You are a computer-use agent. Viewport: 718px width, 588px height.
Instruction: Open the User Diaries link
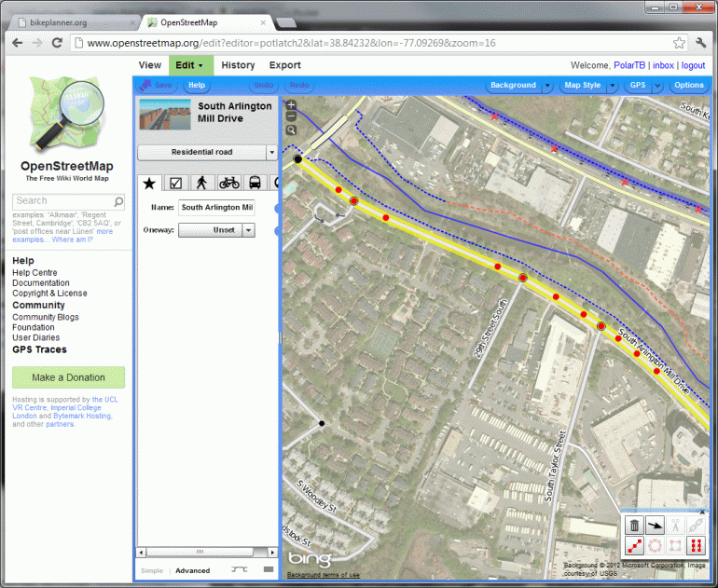pos(35,337)
